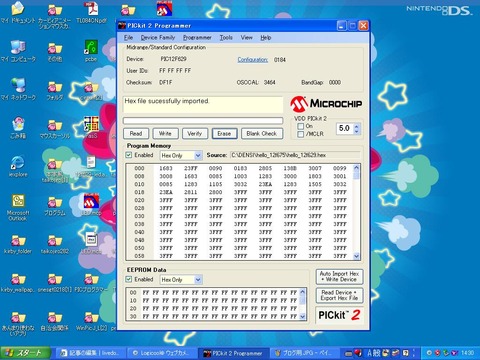Click Read Device + Export Hex File
This screenshot has width=480, height=360.
pos(339,295)
